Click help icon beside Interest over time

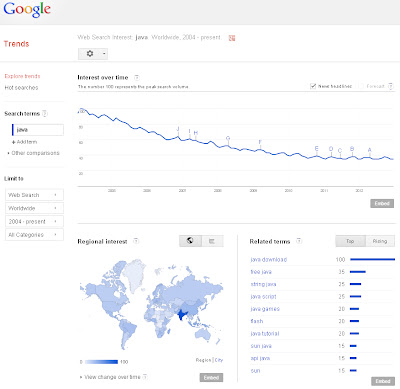click(137, 78)
